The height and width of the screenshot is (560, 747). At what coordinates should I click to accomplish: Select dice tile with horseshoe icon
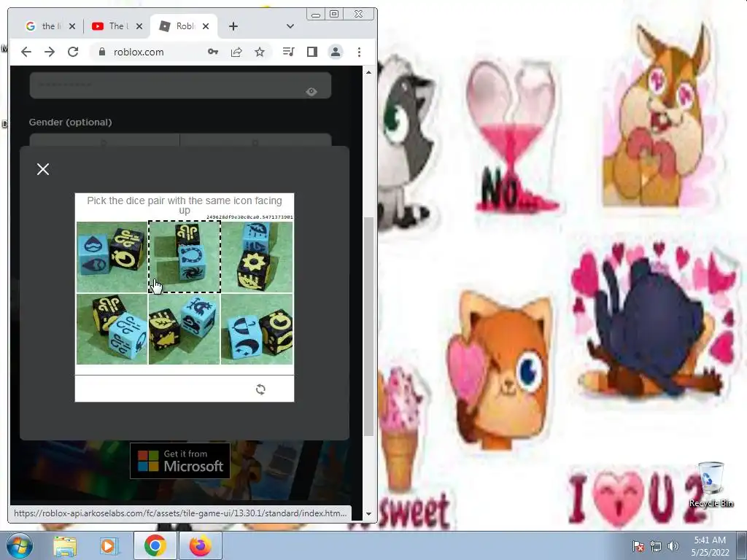pyautogui.click(x=185, y=257)
